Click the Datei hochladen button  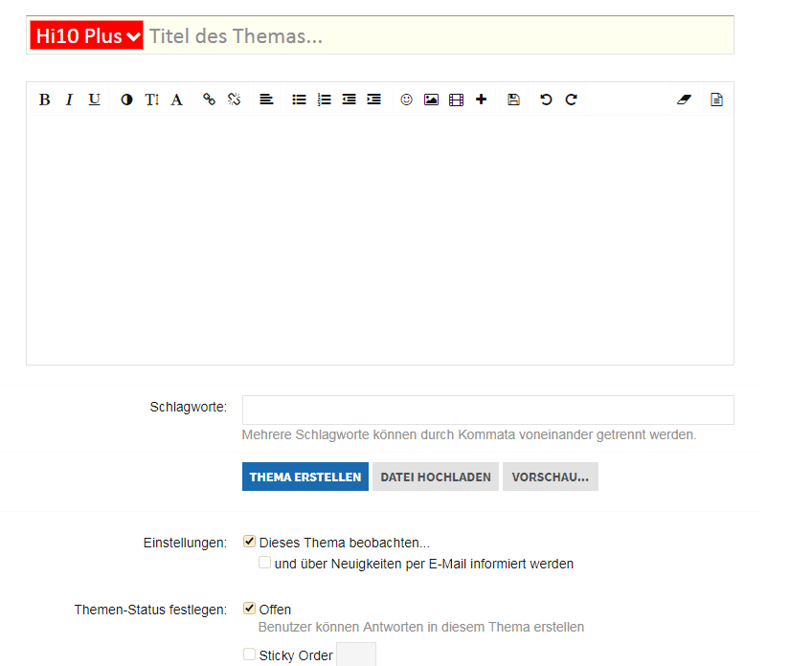[x=436, y=477]
